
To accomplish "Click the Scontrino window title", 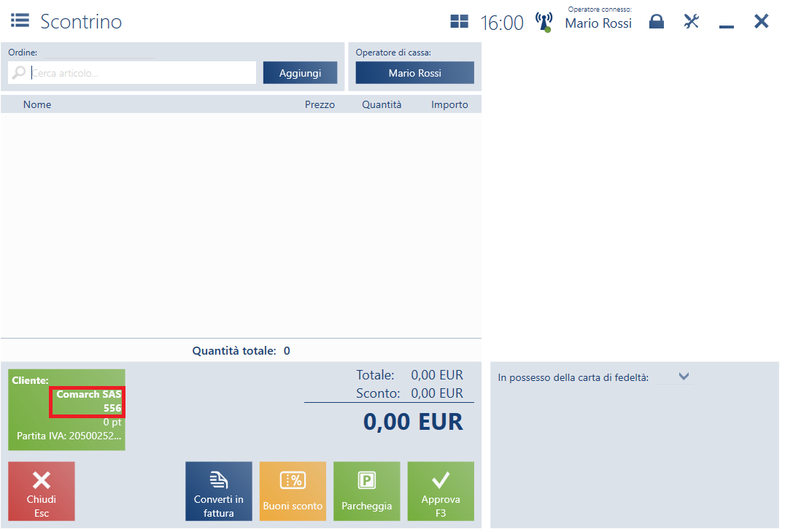I will coord(81,22).
